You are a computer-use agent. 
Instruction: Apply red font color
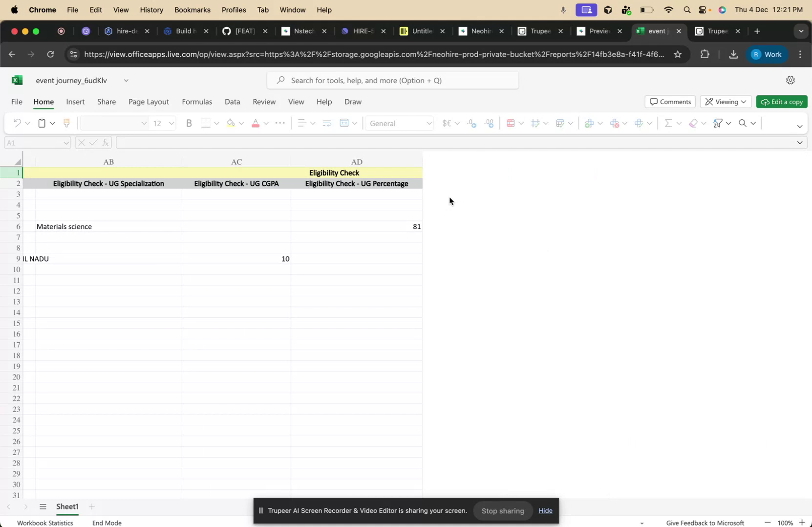click(x=256, y=123)
